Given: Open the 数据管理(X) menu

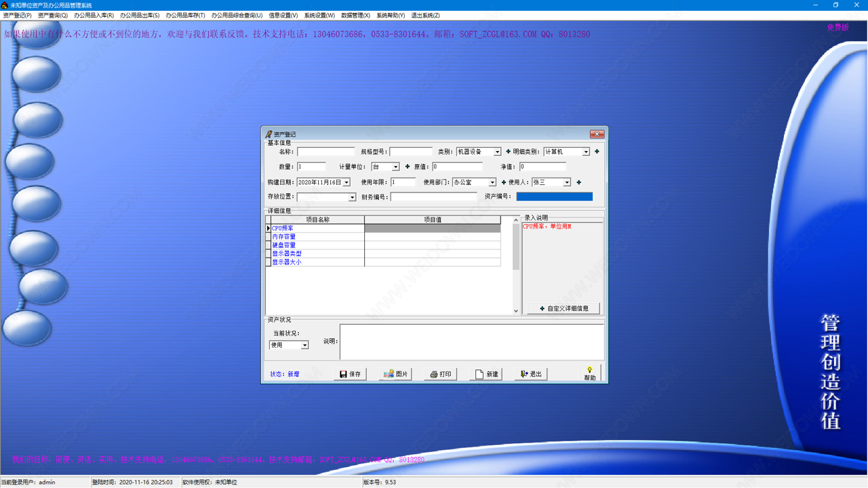Looking at the screenshot, I should click(355, 15).
